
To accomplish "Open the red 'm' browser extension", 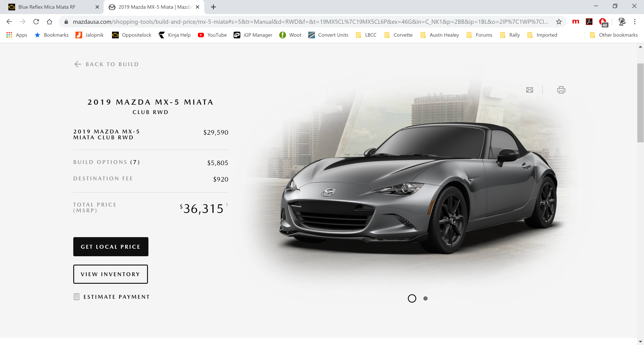I will [576, 22].
